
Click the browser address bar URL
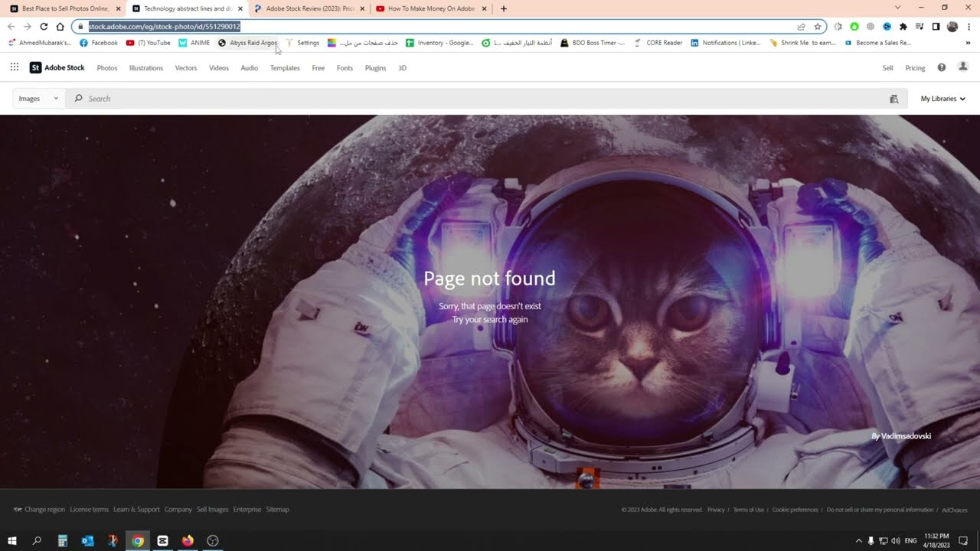[x=165, y=26]
